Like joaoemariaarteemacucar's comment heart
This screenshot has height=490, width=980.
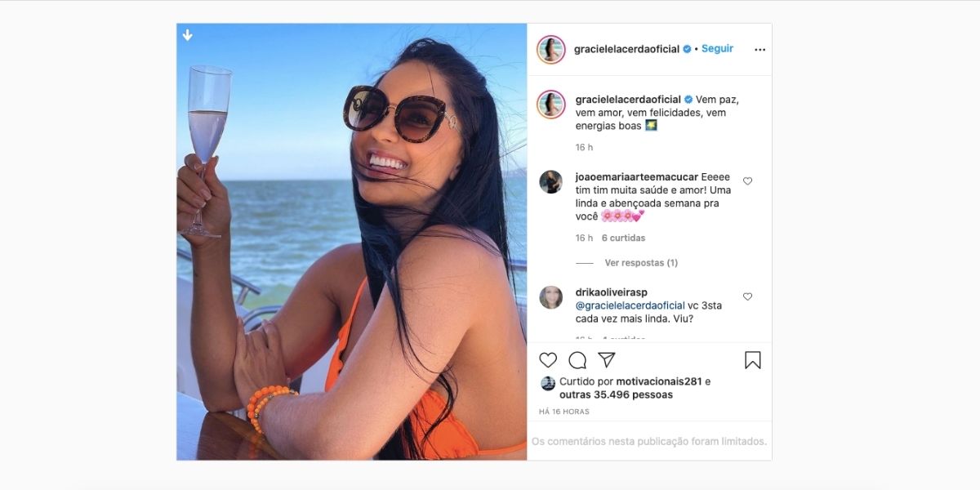747,181
